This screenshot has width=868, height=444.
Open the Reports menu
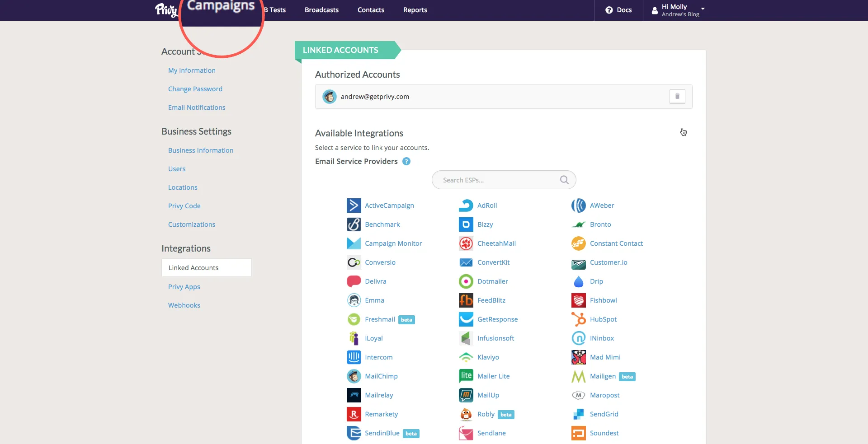[415, 10]
